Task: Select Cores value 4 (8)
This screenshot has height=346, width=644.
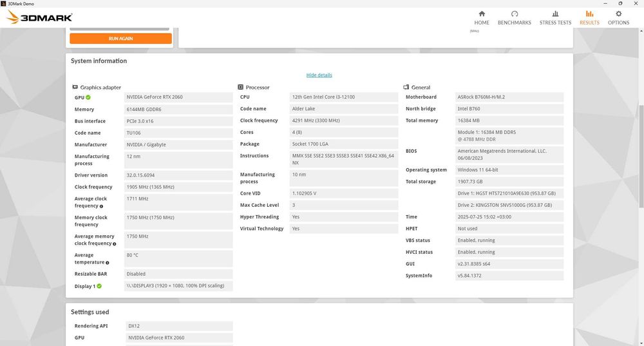Action: click(344, 132)
